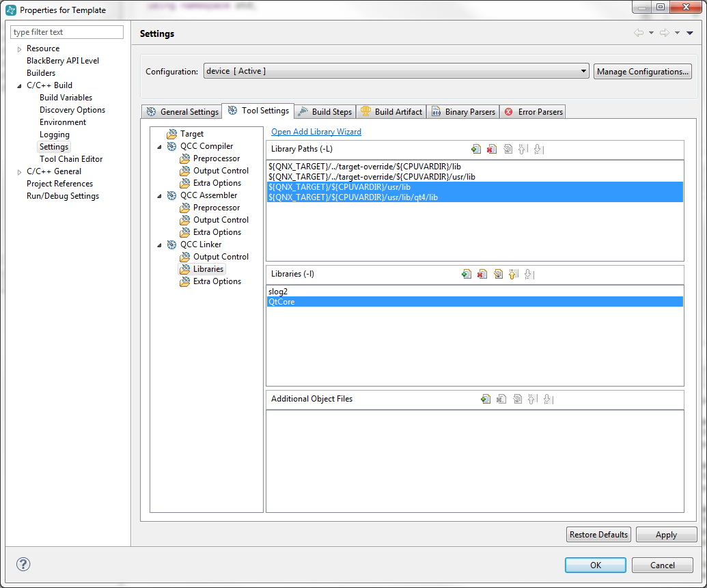Open the help icon at bottom left
This screenshot has height=588, width=707.
(x=23, y=565)
